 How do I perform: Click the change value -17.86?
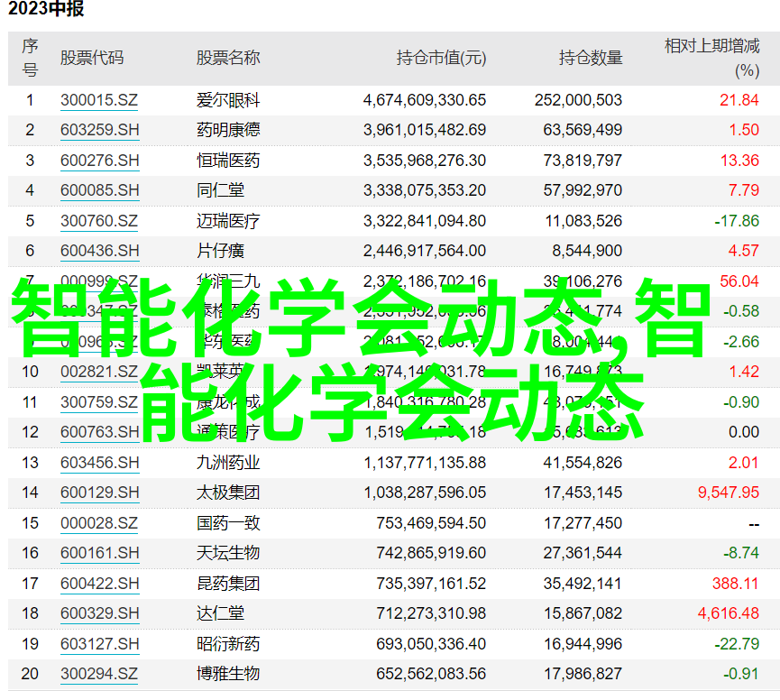click(737, 221)
